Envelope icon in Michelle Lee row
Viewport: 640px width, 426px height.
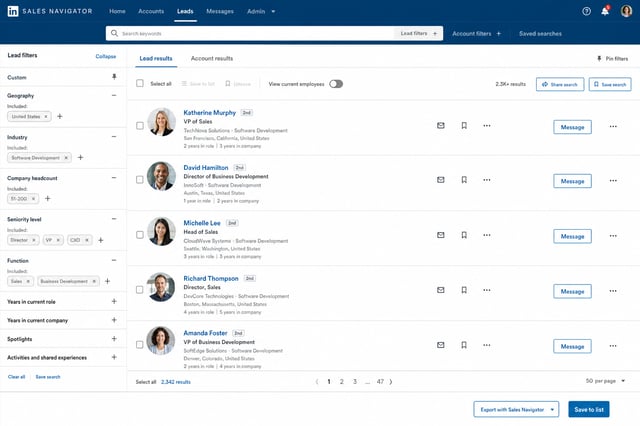click(441, 235)
